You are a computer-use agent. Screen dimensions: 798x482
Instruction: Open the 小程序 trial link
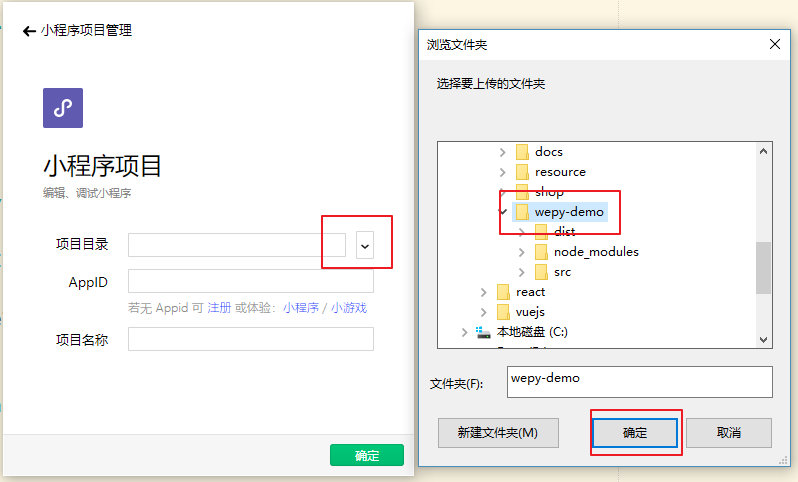[300, 308]
